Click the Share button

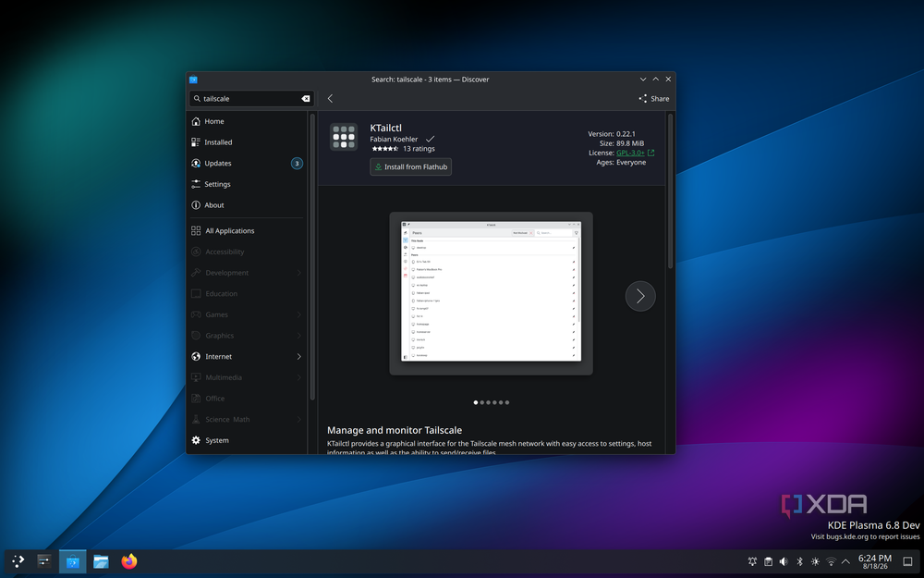coord(654,99)
